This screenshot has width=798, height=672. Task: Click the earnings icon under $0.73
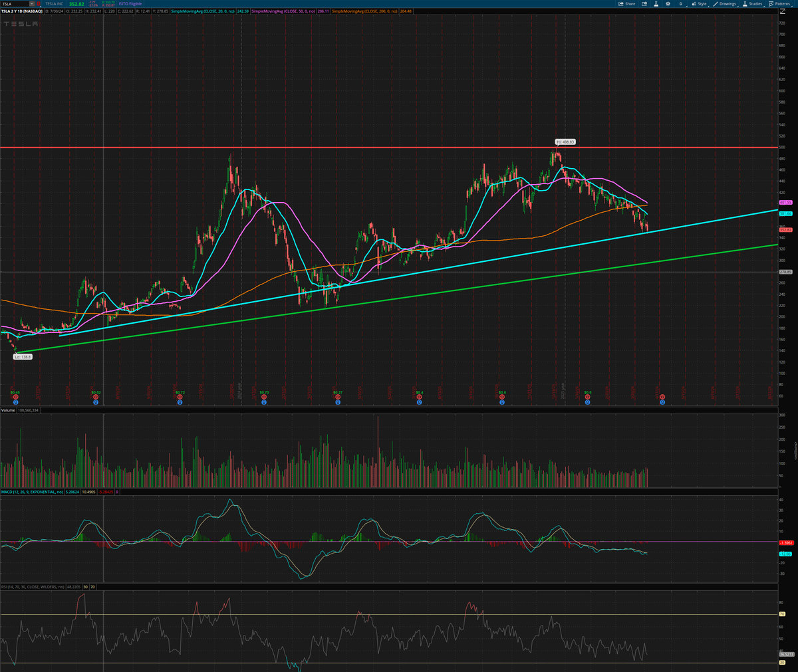point(264,397)
